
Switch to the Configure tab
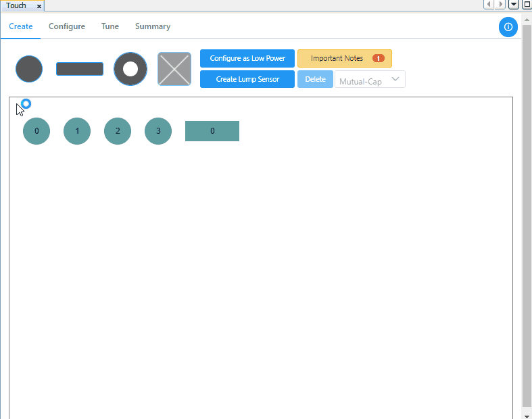(67, 26)
